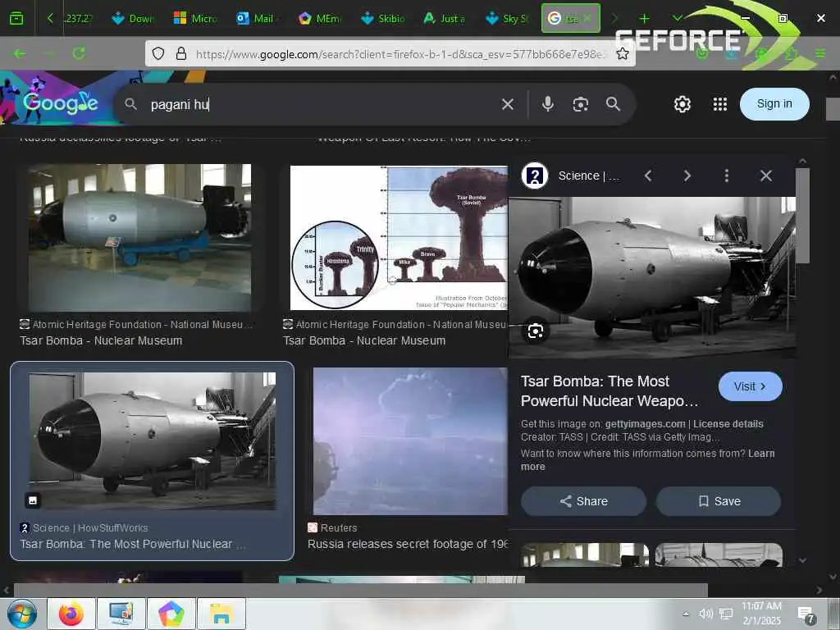Open a new tab with plus button
Image resolution: width=840 pixels, height=630 pixels.
pos(645,19)
